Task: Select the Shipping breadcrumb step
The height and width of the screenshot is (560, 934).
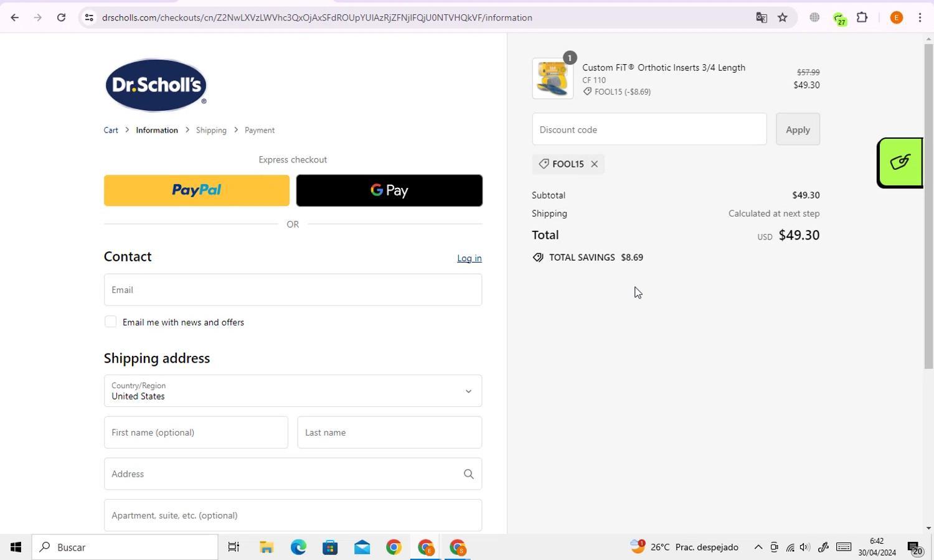Action: point(211,130)
